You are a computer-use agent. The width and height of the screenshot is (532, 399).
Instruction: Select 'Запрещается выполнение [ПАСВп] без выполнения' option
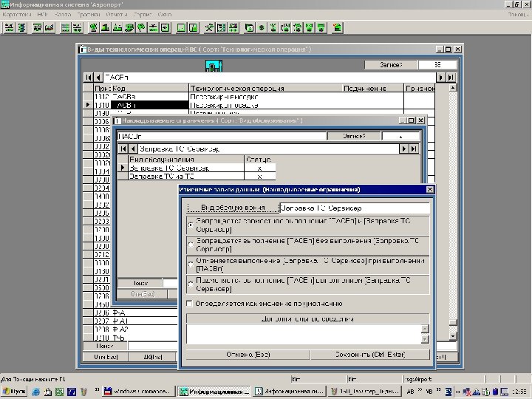(x=191, y=245)
